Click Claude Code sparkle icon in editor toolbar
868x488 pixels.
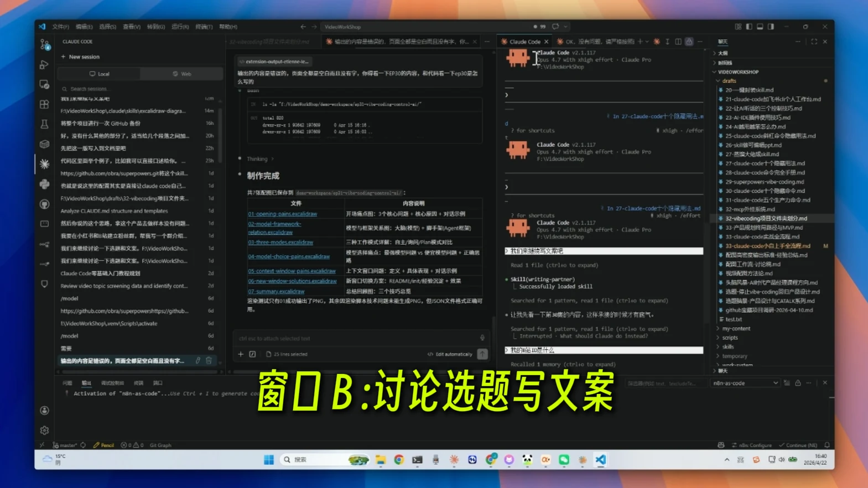[657, 41]
